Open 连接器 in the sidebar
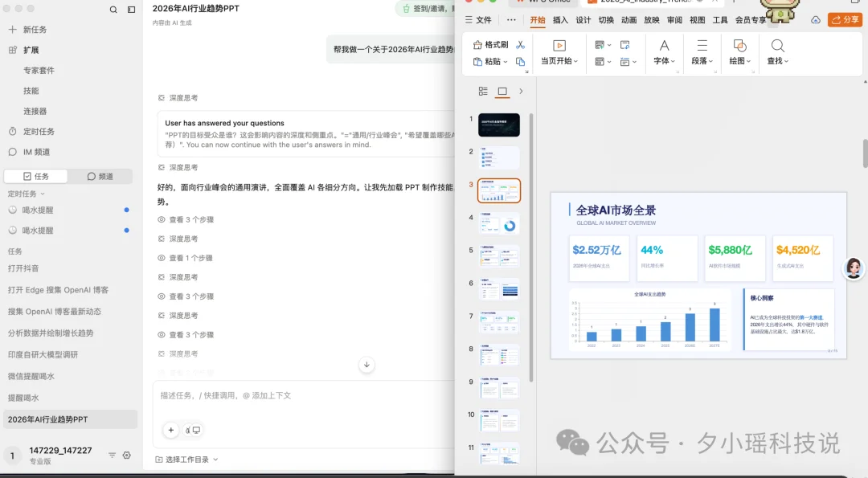The height and width of the screenshot is (478, 868). click(x=35, y=111)
